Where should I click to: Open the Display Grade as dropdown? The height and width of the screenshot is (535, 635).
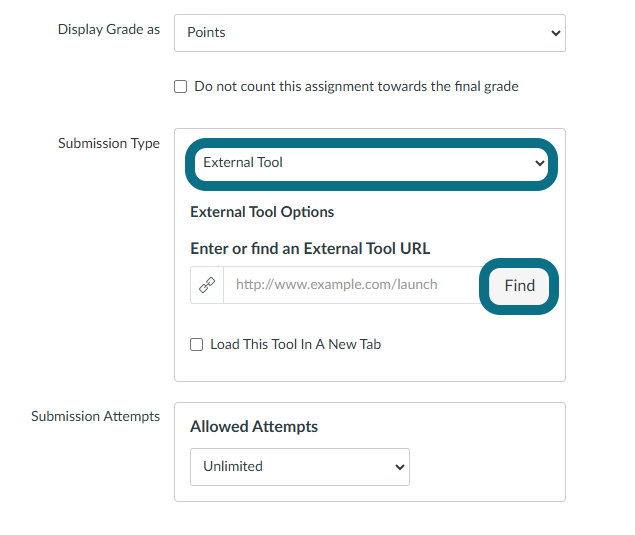(x=370, y=33)
